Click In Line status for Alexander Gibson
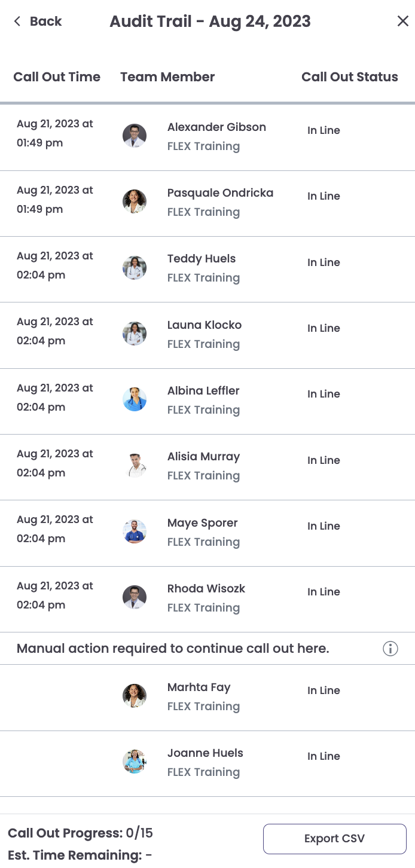415x868 pixels. pos(324,130)
